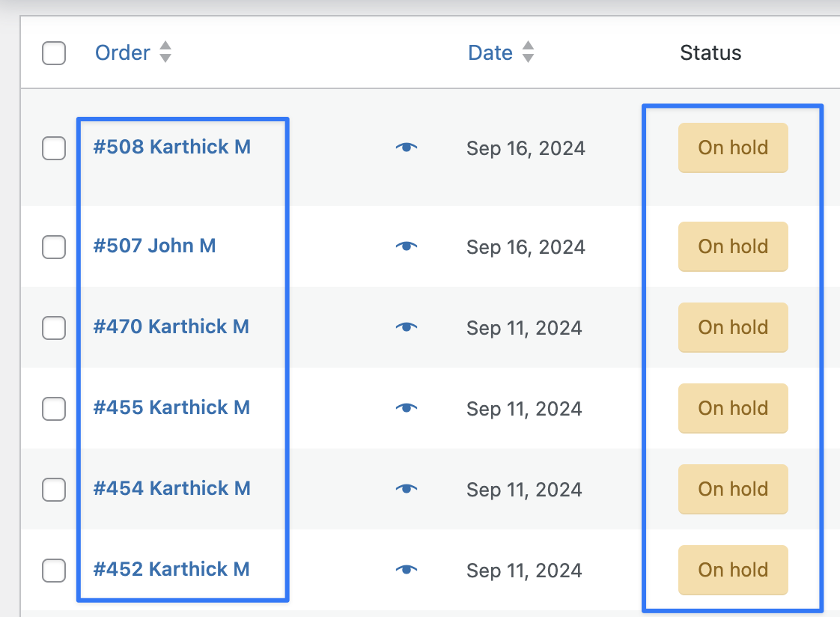The image size is (840, 617).
Task: Click the Date column header
Action: click(490, 52)
